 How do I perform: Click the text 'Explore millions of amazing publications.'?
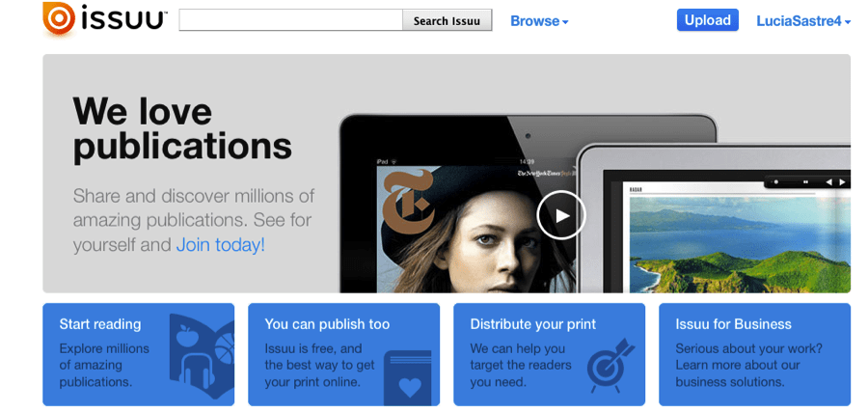104,366
